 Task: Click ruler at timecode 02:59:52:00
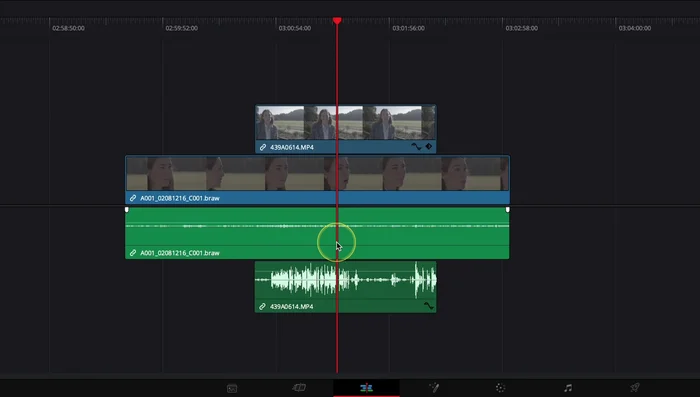click(x=181, y=28)
